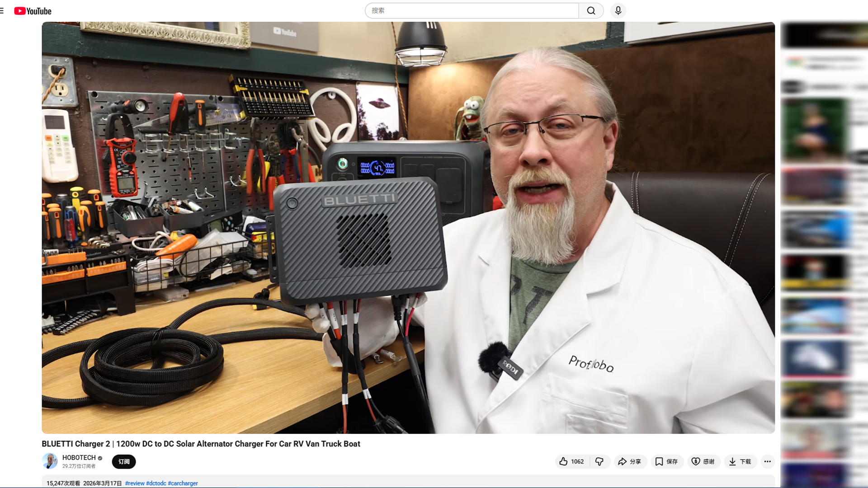The width and height of the screenshot is (868, 488).
Task: Click the 感谢 thanks button
Action: 703,461
